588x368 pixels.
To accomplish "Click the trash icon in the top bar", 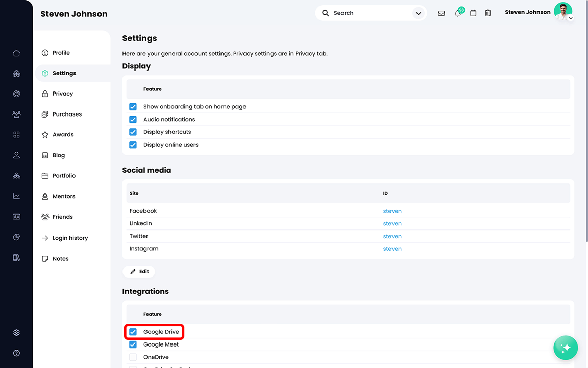I will (487, 13).
